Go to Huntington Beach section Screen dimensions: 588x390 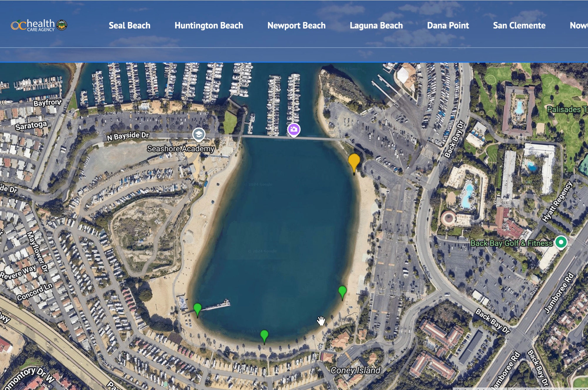pyautogui.click(x=209, y=26)
